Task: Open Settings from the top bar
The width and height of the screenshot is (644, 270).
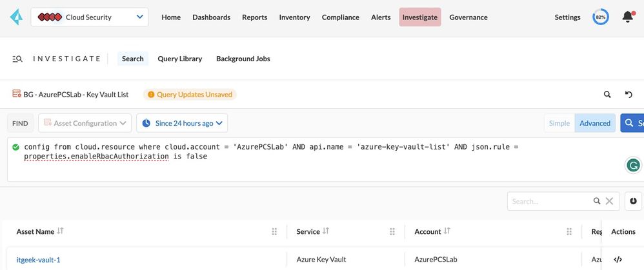Action: (567, 17)
